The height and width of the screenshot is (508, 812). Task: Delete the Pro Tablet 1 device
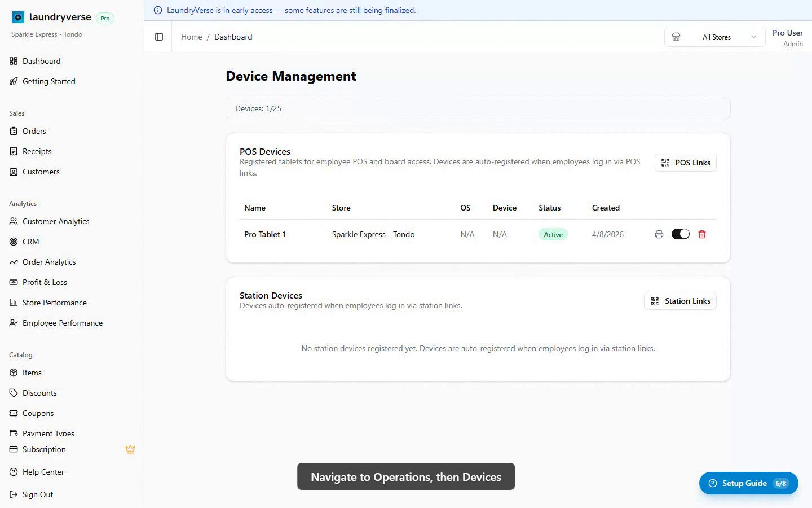(x=702, y=234)
